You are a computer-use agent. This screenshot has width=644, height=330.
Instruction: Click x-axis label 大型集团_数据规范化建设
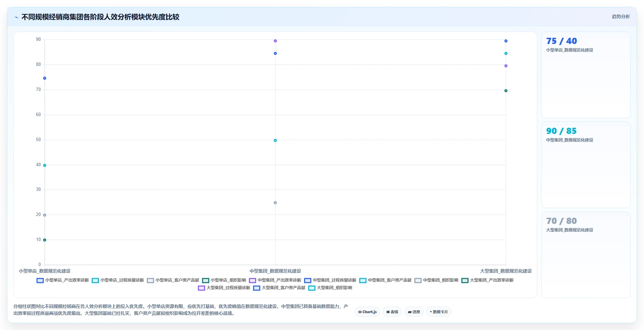click(x=506, y=271)
